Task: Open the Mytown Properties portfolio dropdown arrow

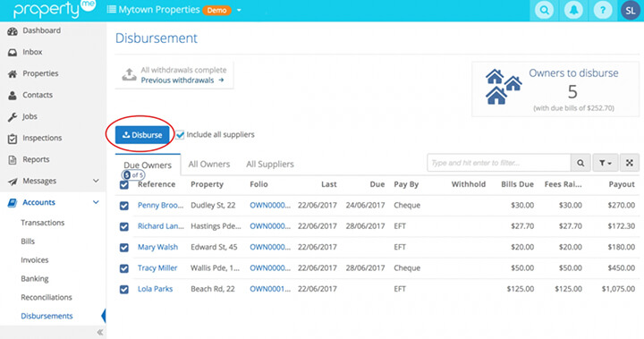Action: (x=239, y=10)
